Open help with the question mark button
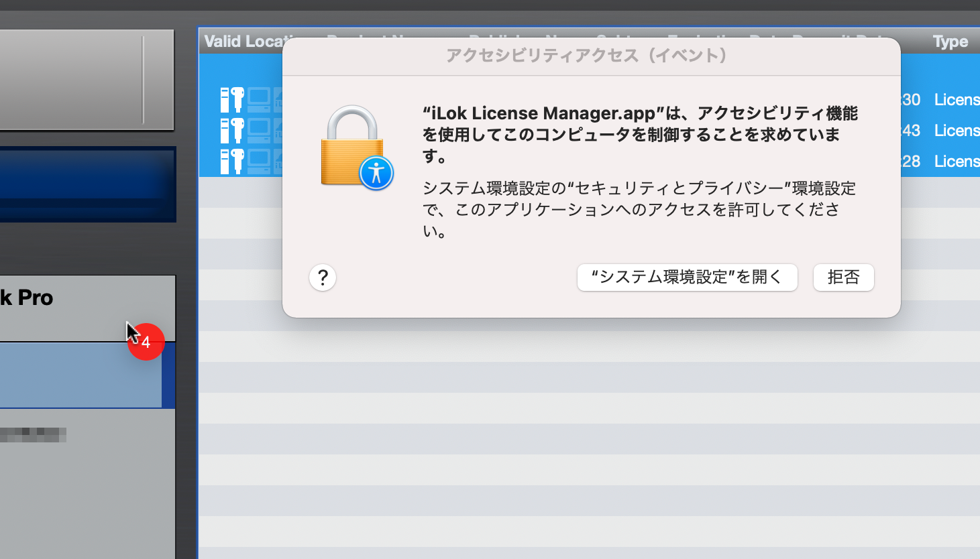980x559 pixels. 323,277
